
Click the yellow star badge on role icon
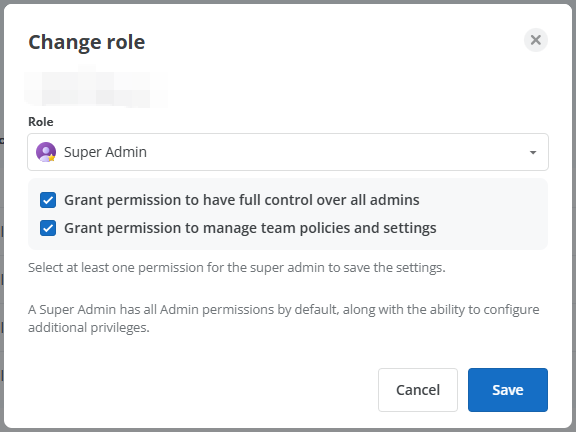click(52, 158)
